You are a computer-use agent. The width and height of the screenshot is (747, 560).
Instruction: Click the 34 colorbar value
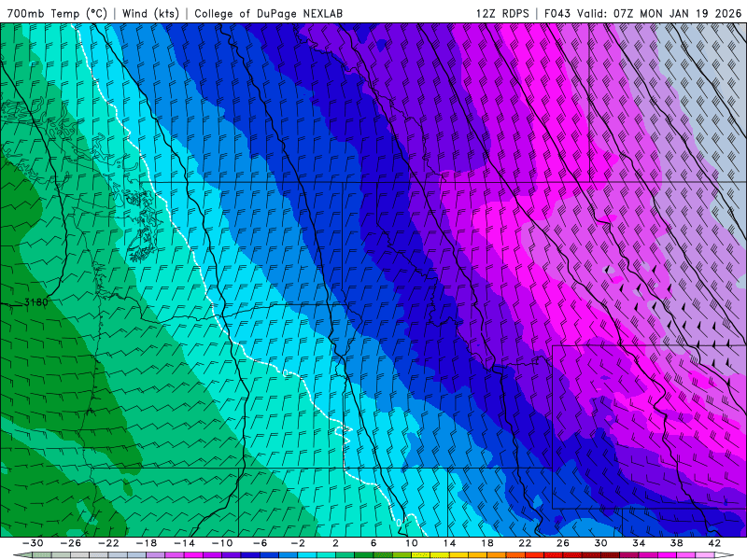tap(639, 543)
